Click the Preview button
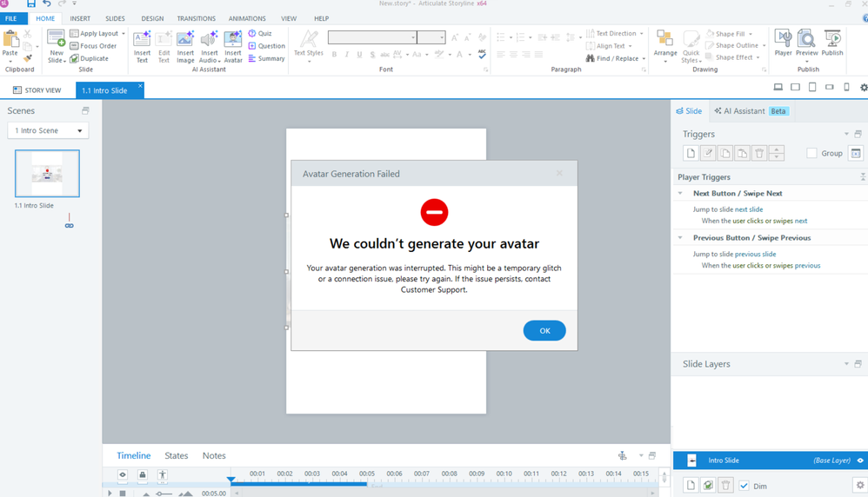868x497 pixels. [x=806, y=44]
